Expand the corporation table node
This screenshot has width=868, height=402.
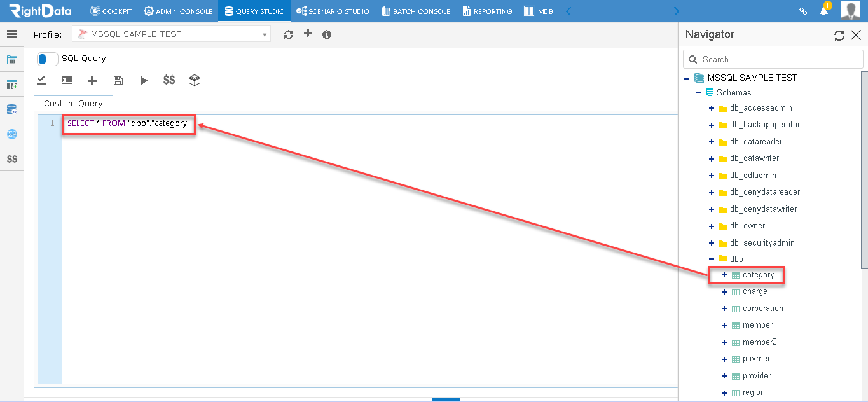click(x=724, y=308)
